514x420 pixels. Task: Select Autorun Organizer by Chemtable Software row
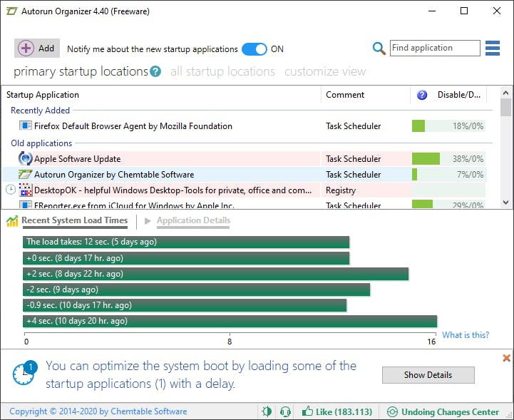(x=245, y=175)
